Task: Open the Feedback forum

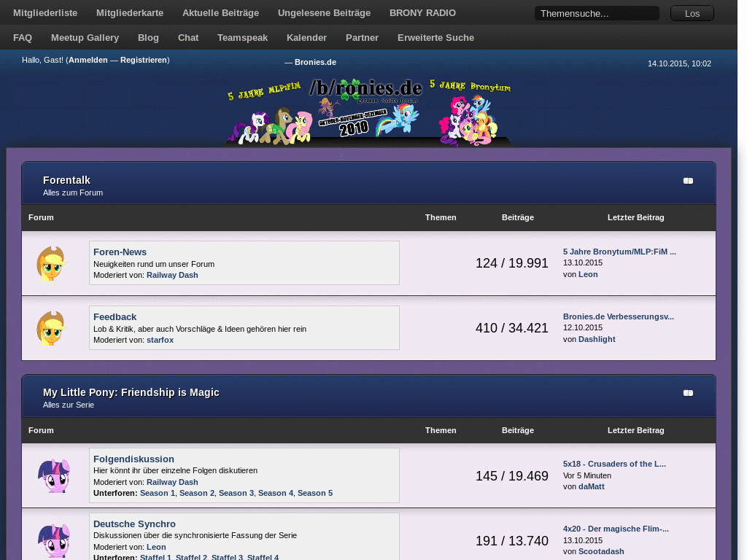Action: click(x=115, y=316)
